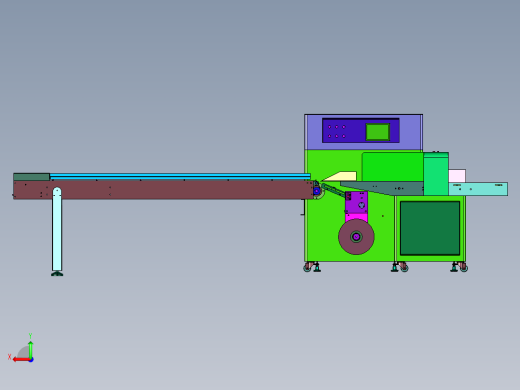Click the green Y axis arrow on the triad

[30, 349]
